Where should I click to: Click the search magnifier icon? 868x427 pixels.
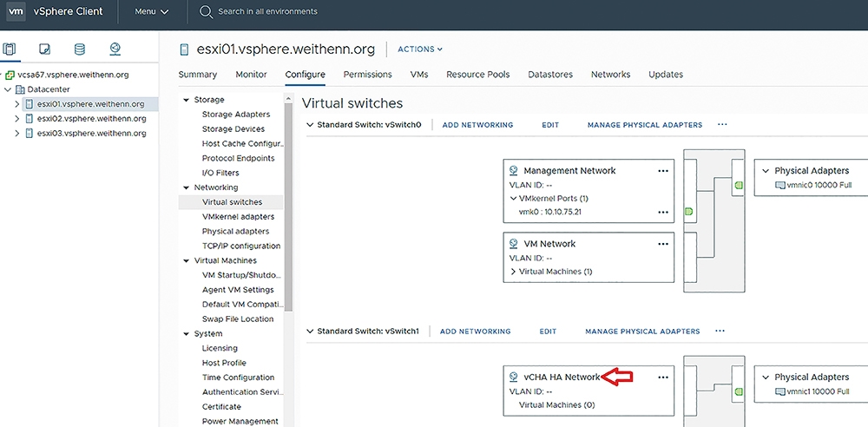point(206,11)
